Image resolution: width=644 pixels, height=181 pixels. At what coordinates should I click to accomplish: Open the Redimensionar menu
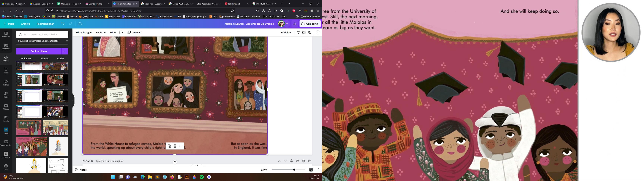click(x=45, y=24)
